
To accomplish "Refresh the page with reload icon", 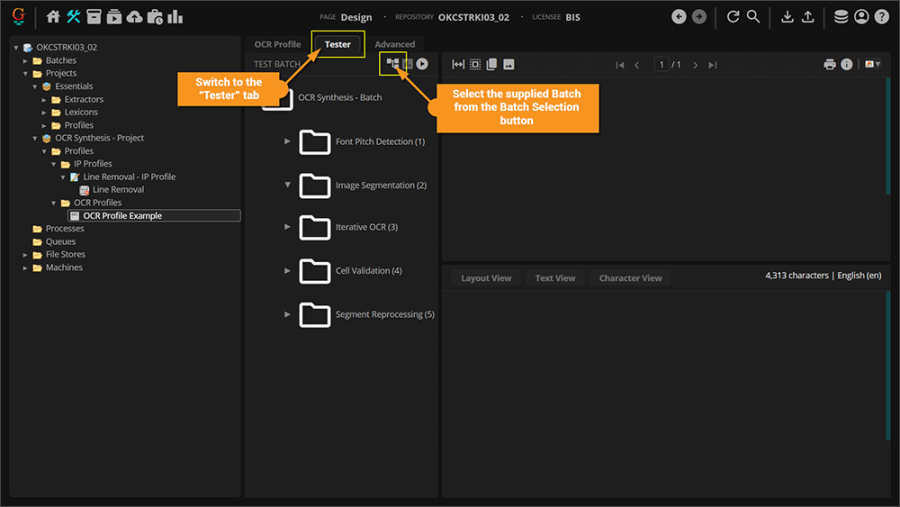I will tap(732, 17).
